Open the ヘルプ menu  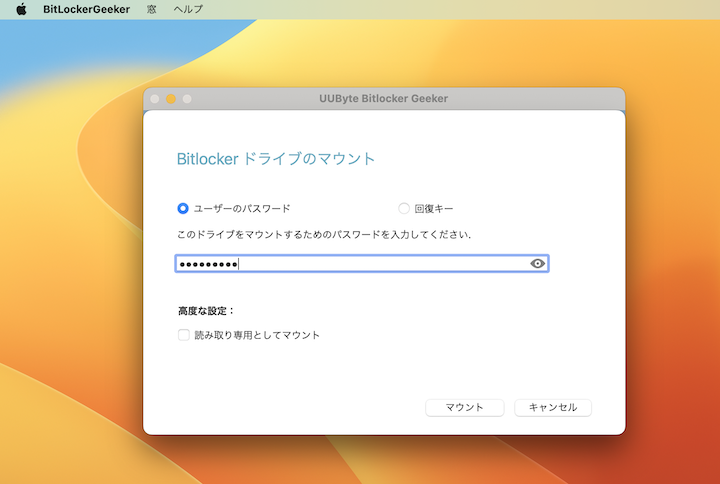[x=188, y=9]
